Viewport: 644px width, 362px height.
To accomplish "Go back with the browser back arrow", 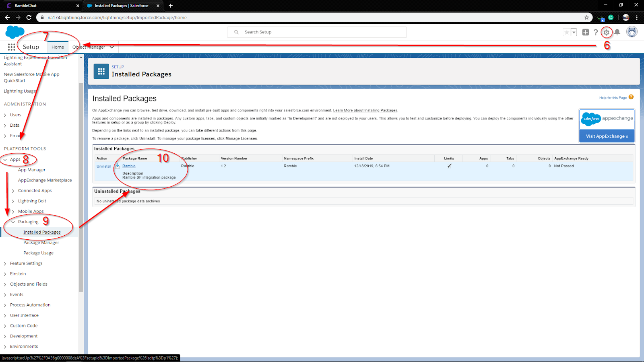I will tap(7, 17).
